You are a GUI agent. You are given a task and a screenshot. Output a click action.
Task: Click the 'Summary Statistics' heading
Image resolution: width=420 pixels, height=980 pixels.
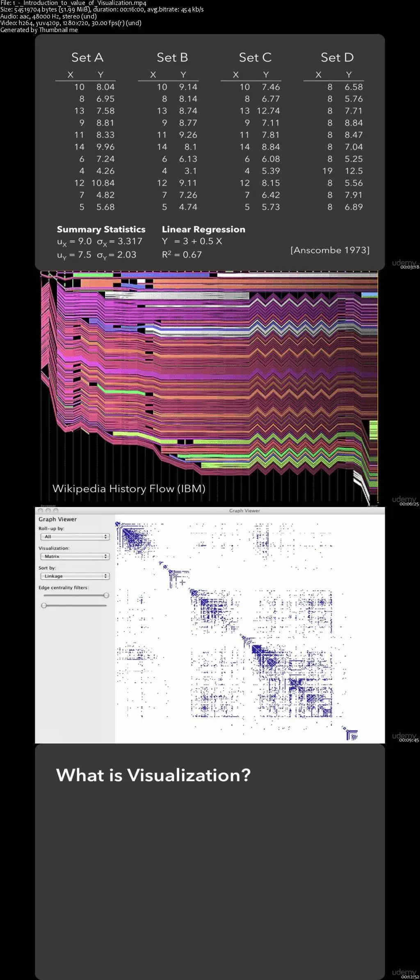pyautogui.click(x=101, y=230)
